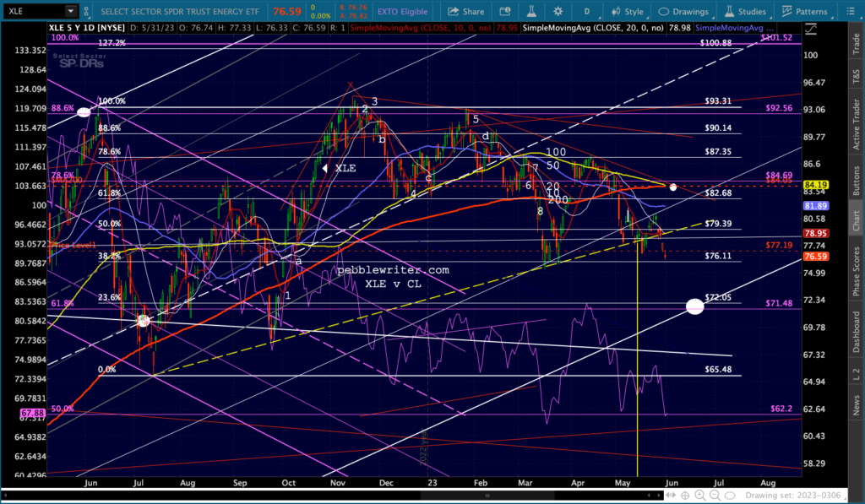This screenshot has width=865, height=504.
Task: Click the scroll left arrow on bottom scrollbar
Action: click(x=6, y=496)
